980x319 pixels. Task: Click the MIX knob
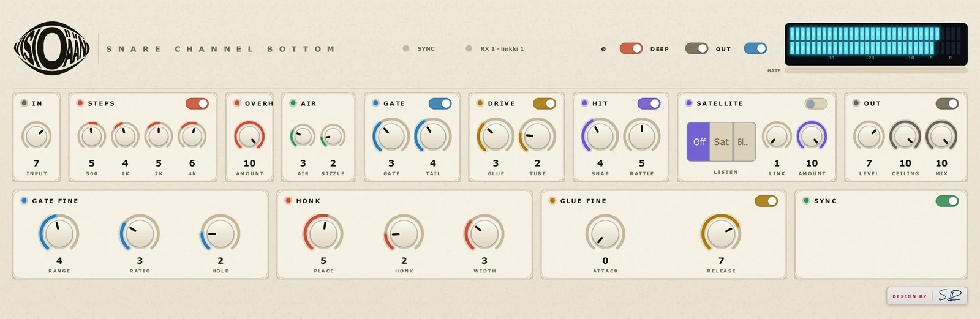941,136
